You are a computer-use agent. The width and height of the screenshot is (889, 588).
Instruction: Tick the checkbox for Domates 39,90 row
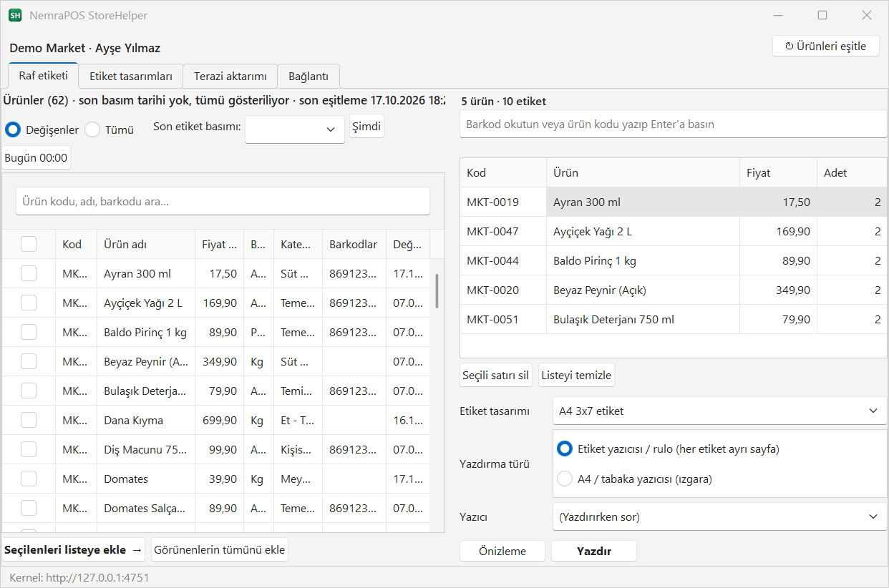pos(29,479)
